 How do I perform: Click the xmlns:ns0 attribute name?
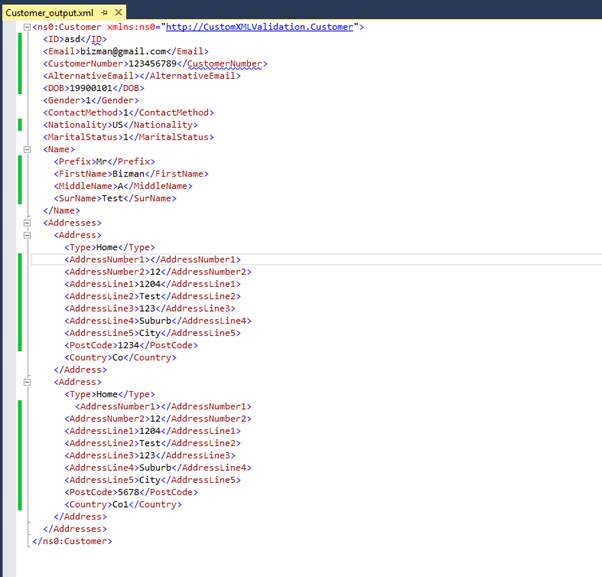click(x=131, y=27)
